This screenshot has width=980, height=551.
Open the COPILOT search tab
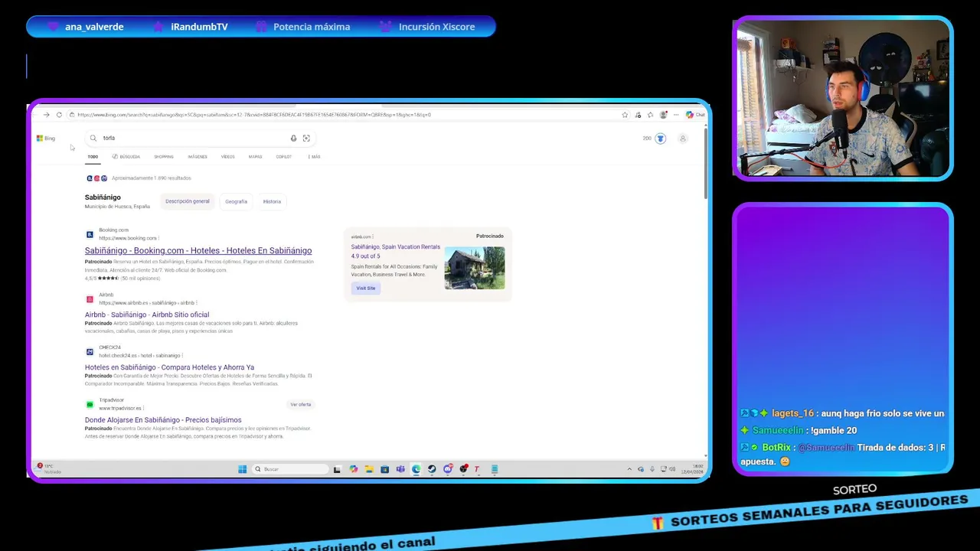284,157
